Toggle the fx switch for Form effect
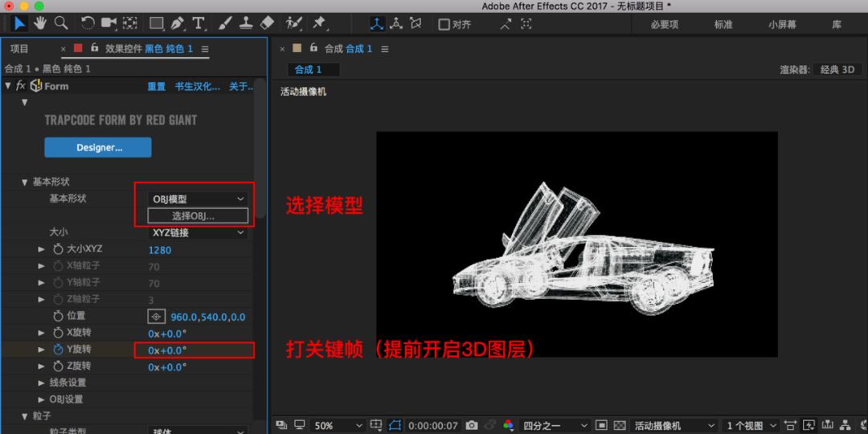868x434 pixels. click(20, 86)
